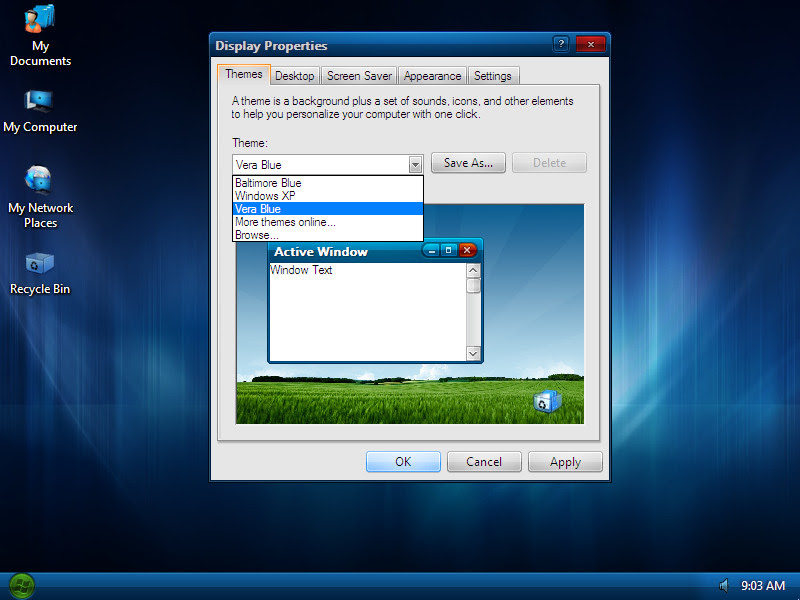Image resolution: width=800 pixels, height=600 pixels.
Task: Click the help question mark button
Action: (x=561, y=44)
